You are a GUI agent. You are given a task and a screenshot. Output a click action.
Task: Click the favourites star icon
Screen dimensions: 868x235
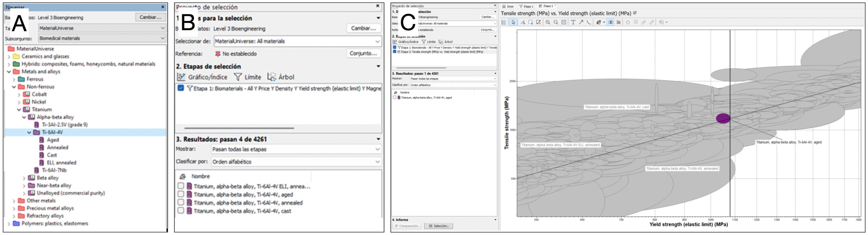[628, 22]
